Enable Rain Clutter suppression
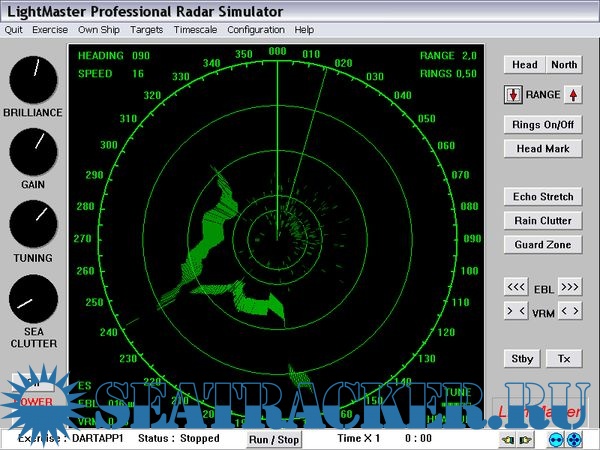 543,221
